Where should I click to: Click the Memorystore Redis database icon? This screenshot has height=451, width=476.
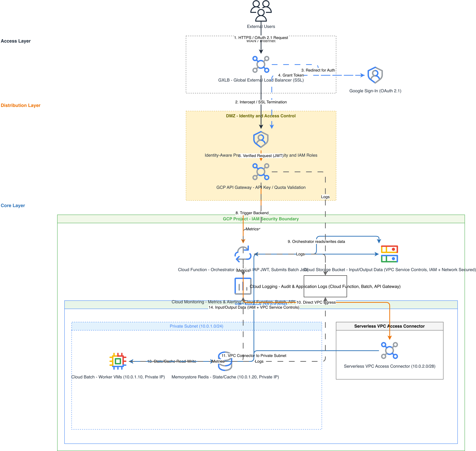point(225,361)
